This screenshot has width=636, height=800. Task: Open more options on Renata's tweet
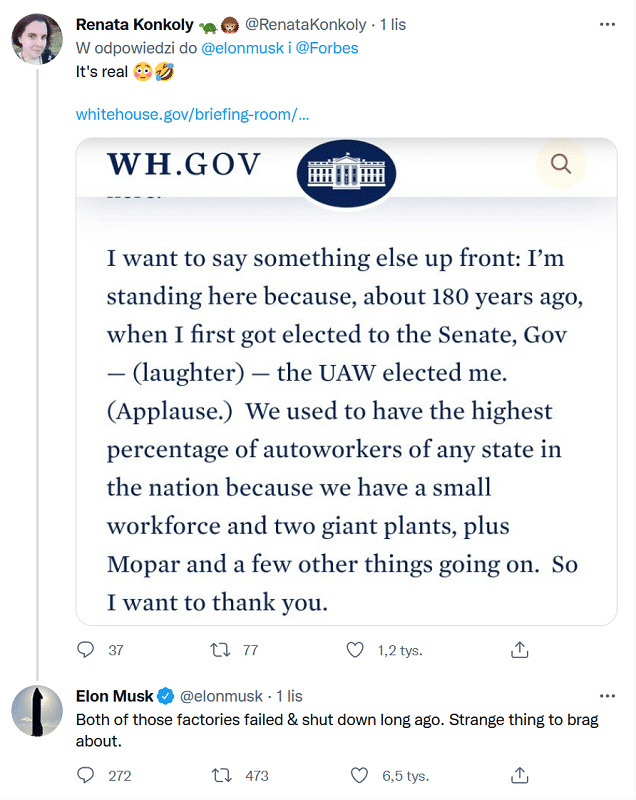[607, 24]
